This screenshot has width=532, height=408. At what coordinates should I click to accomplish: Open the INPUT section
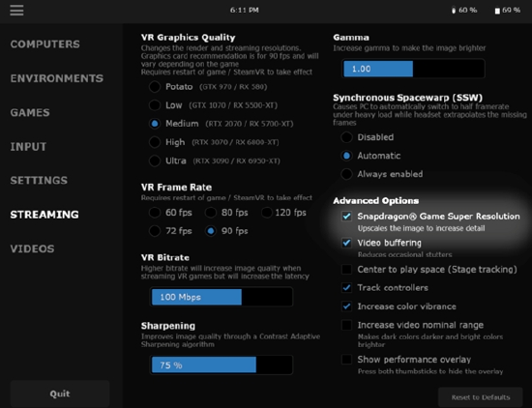(x=28, y=147)
